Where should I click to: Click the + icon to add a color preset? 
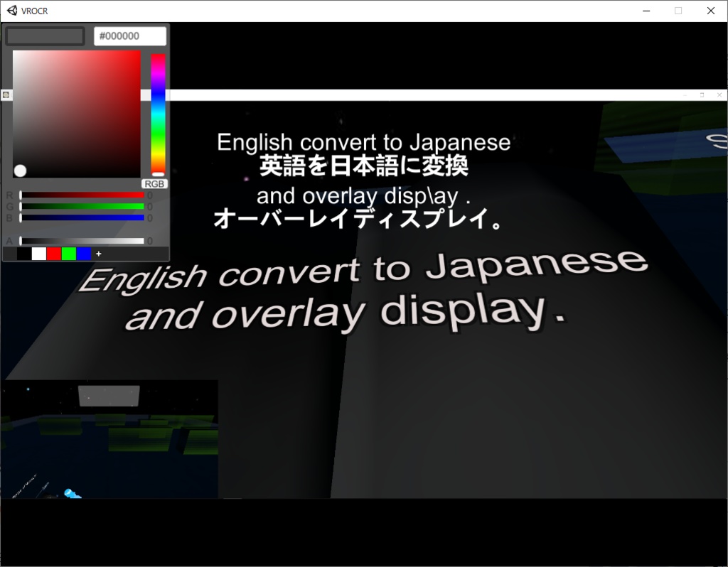(99, 254)
